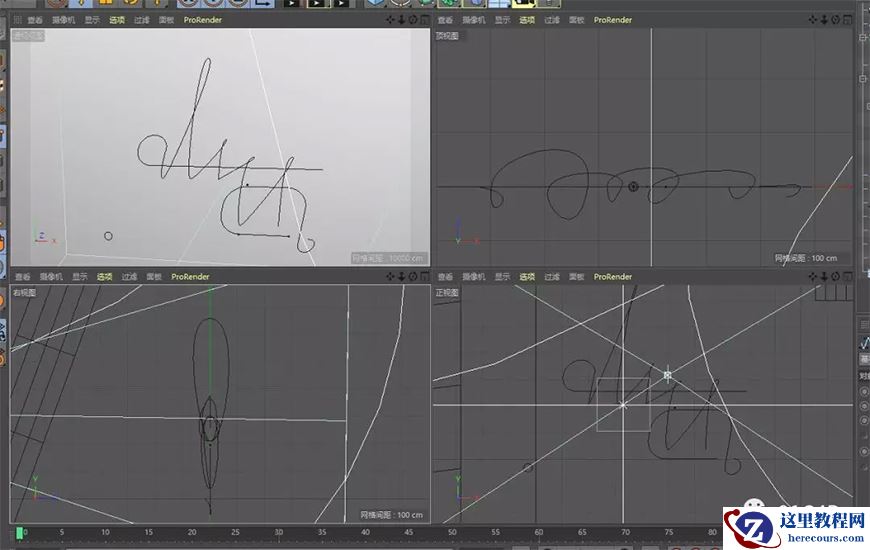Toggle maximize icon of the 右视图 viewport

click(x=424, y=276)
